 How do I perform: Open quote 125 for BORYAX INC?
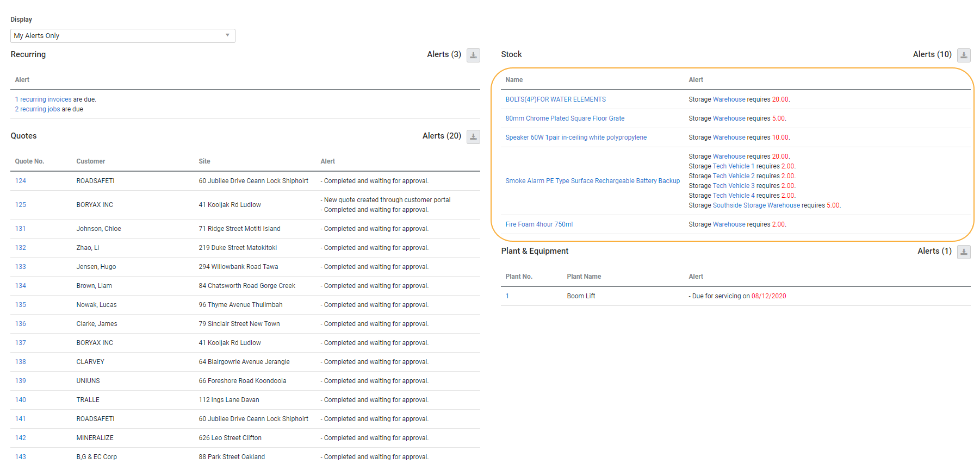point(21,205)
